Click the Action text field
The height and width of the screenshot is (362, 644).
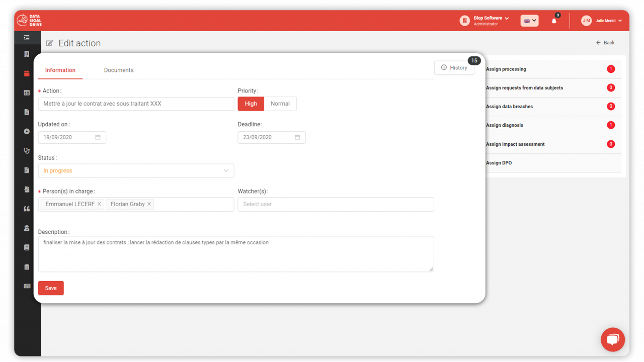click(136, 104)
